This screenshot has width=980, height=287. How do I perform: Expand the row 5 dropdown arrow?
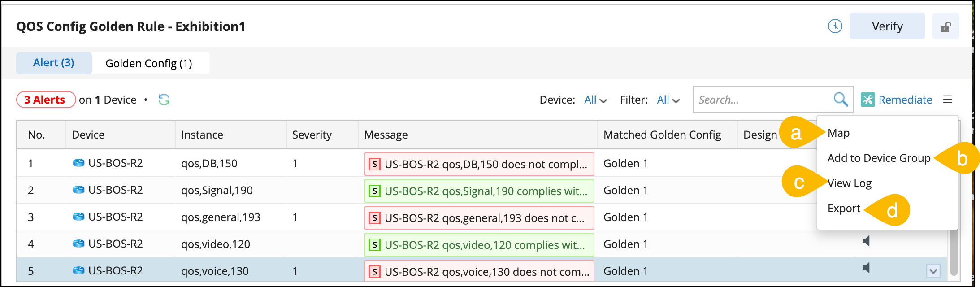coord(933,271)
